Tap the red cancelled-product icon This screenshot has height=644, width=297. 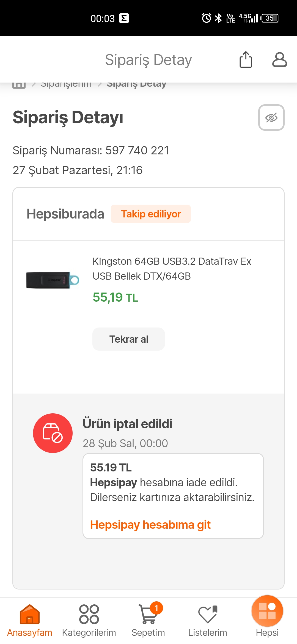coord(53,433)
